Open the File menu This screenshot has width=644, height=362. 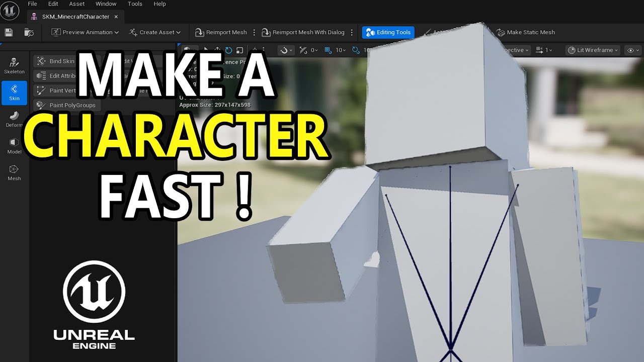click(x=32, y=4)
